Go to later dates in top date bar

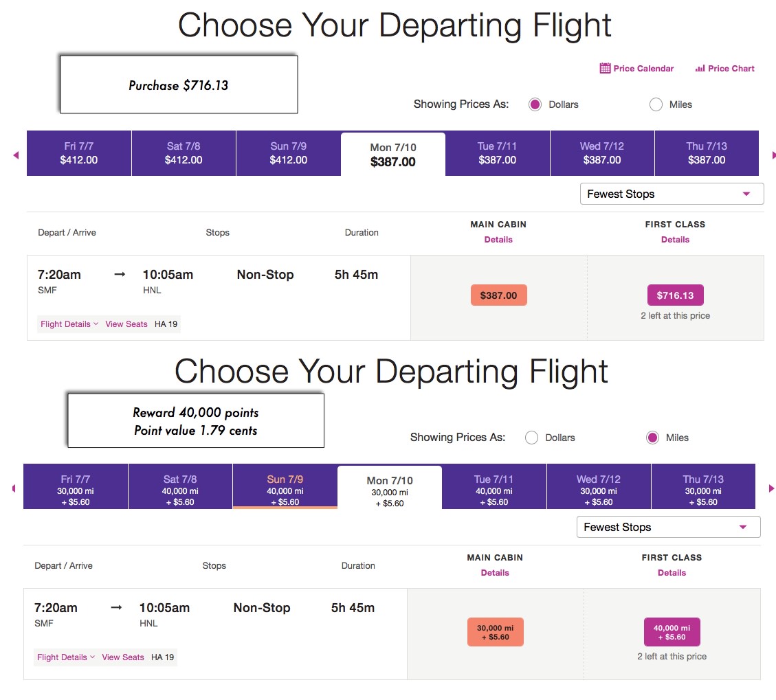click(x=773, y=155)
